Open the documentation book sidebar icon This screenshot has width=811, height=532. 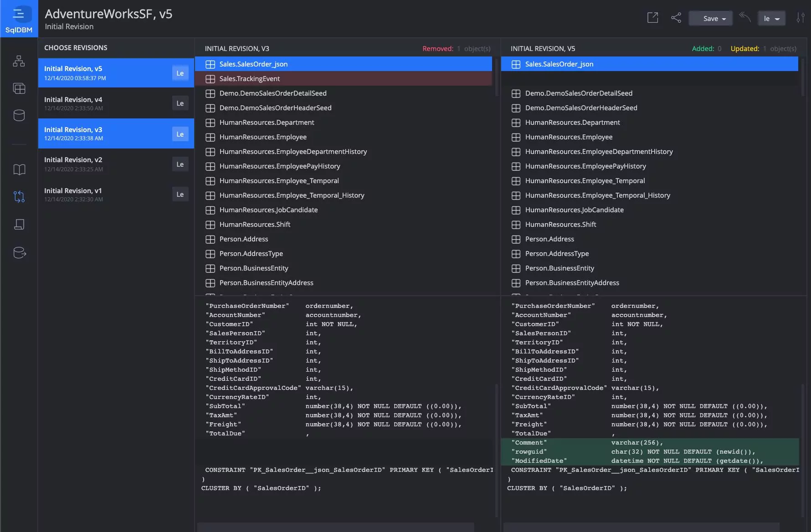tap(19, 170)
